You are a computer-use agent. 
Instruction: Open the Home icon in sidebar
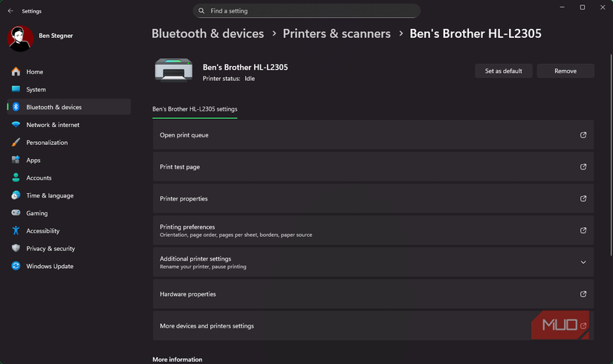[x=16, y=72]
